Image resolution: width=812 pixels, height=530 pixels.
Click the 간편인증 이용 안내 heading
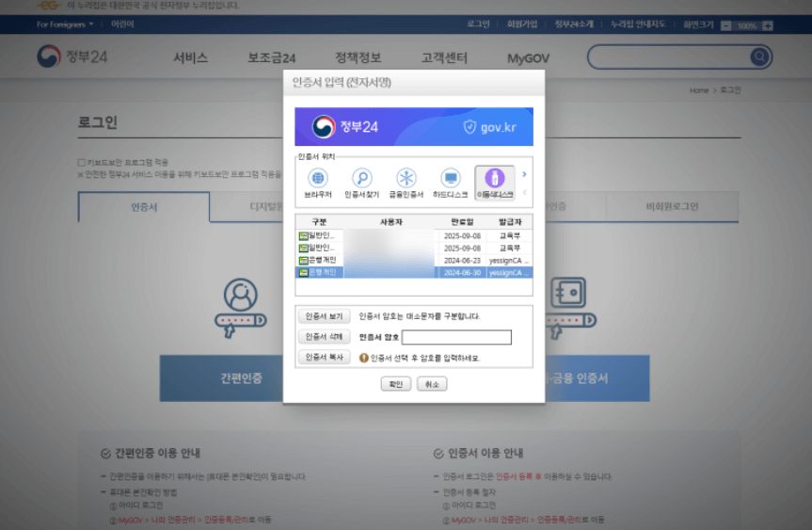(157, 453)
